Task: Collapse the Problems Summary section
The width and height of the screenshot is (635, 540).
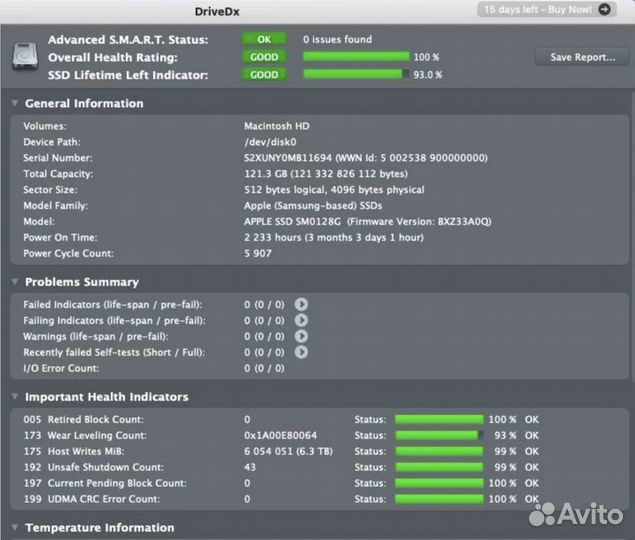Action: point(15,282)
